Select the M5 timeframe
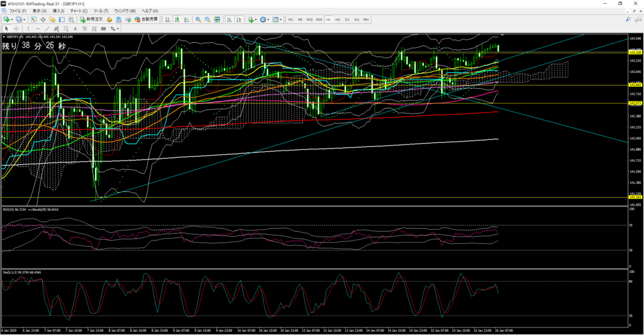 pyautogui.click(x=300, y=20)
